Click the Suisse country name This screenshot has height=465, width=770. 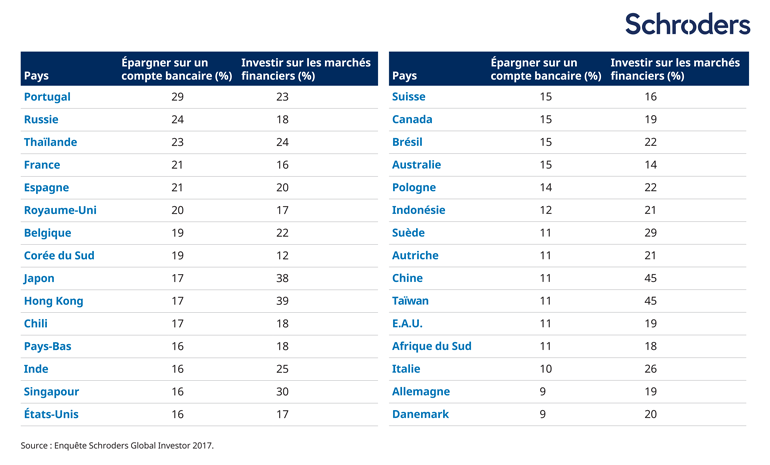[409, 97]
